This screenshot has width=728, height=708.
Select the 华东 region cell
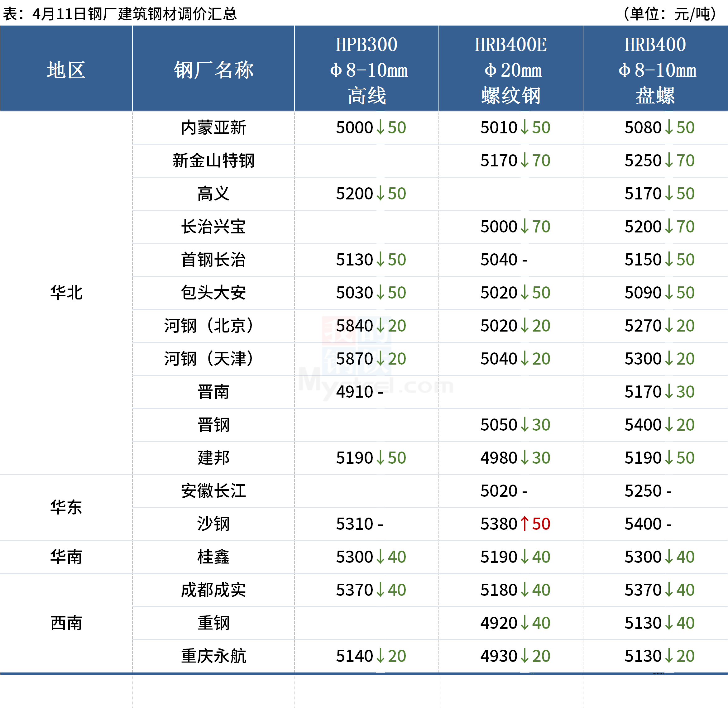tap(66, 507)
